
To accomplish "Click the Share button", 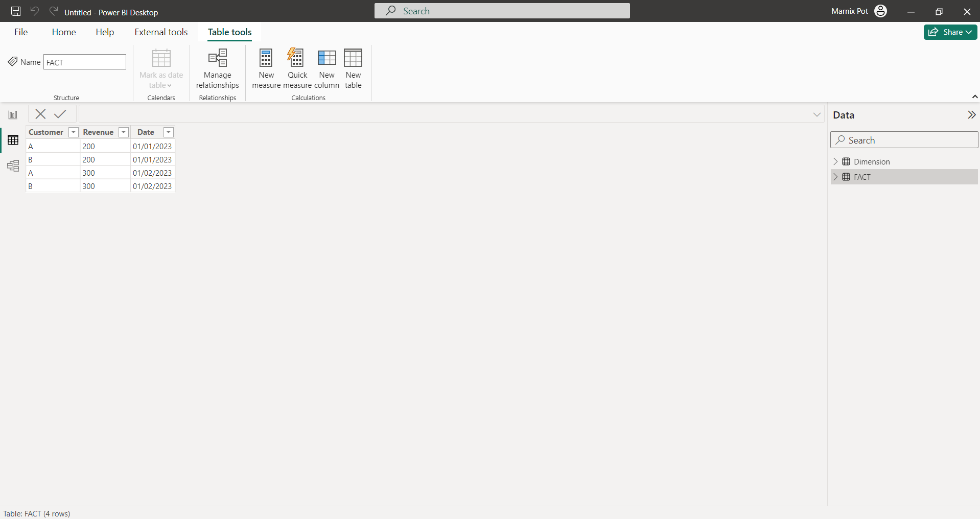I will (950, 32).
